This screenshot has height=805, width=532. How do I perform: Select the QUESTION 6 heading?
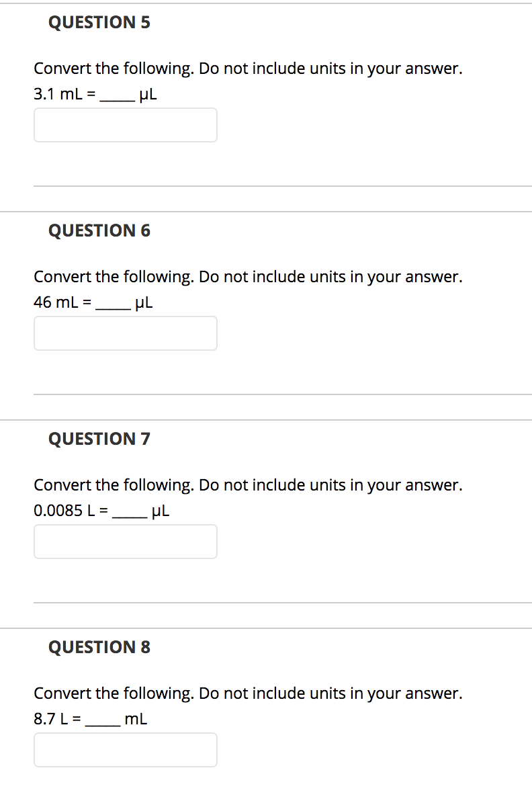click(x=99, y=230)
